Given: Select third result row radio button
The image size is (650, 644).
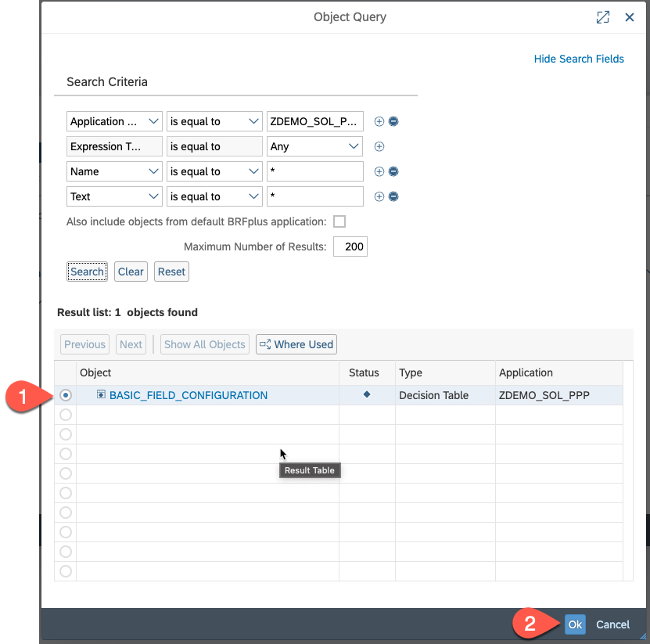Looking at the screenshot, I should (x=66, y=434).
